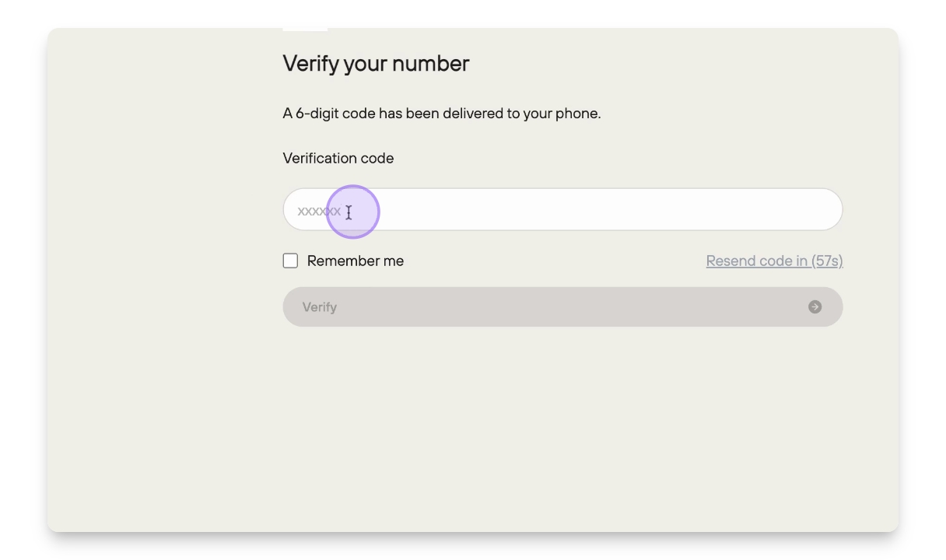Click the (57s) countdown in resend link
Viewport: 946px width, 560px height.
click(827, 261)
